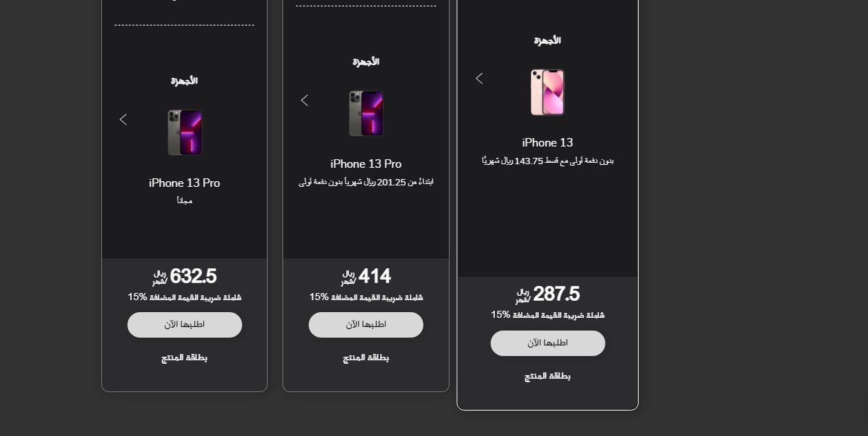Click اطلبها الآن button under 632.5 price
868x436 pixels.
(x=185, y=325)
